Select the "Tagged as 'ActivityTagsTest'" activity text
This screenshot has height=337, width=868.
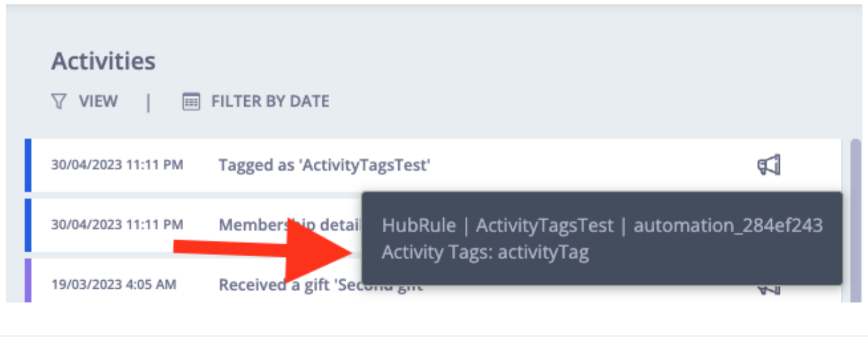tap(324, 165)
